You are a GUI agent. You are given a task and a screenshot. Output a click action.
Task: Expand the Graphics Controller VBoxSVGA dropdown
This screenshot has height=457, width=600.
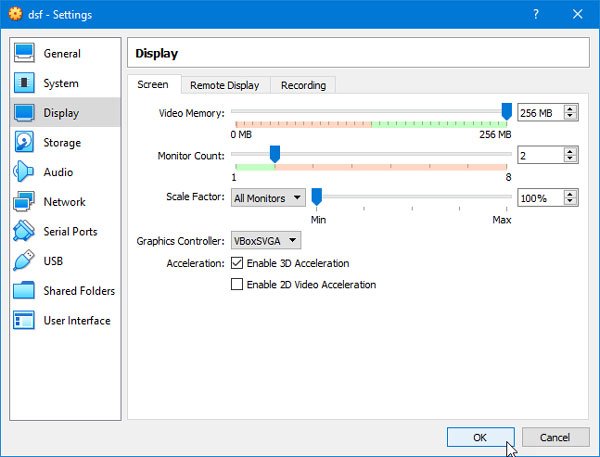click(x=265, y=241)
